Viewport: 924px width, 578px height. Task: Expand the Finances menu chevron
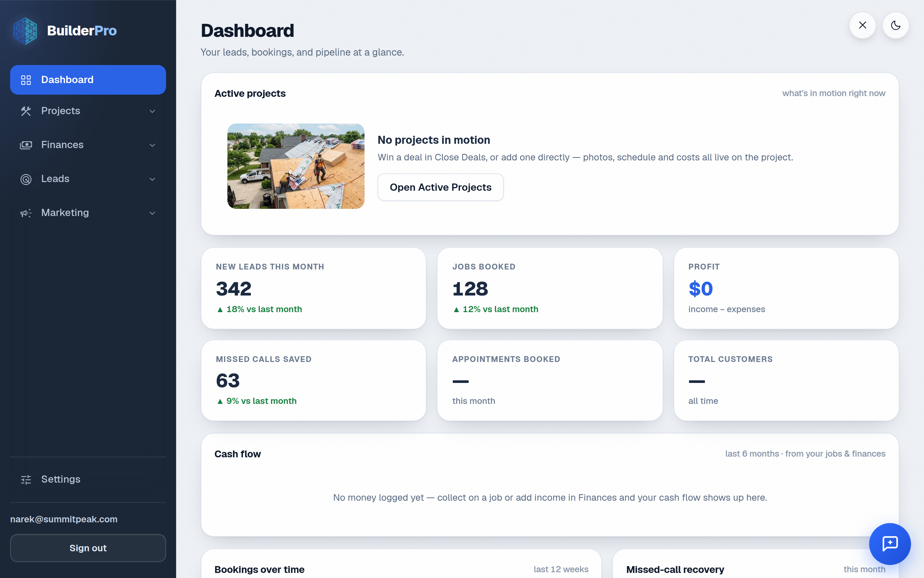point(152,145)
